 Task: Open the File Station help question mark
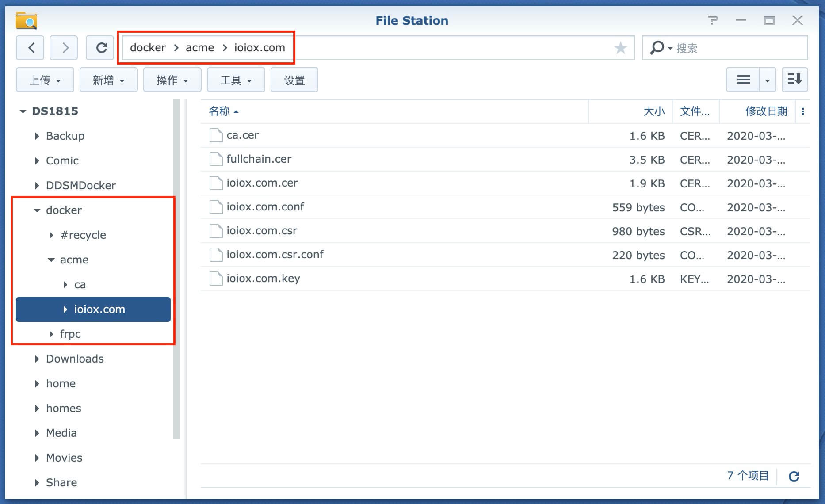pyautogui.click(x=712, y=20)
